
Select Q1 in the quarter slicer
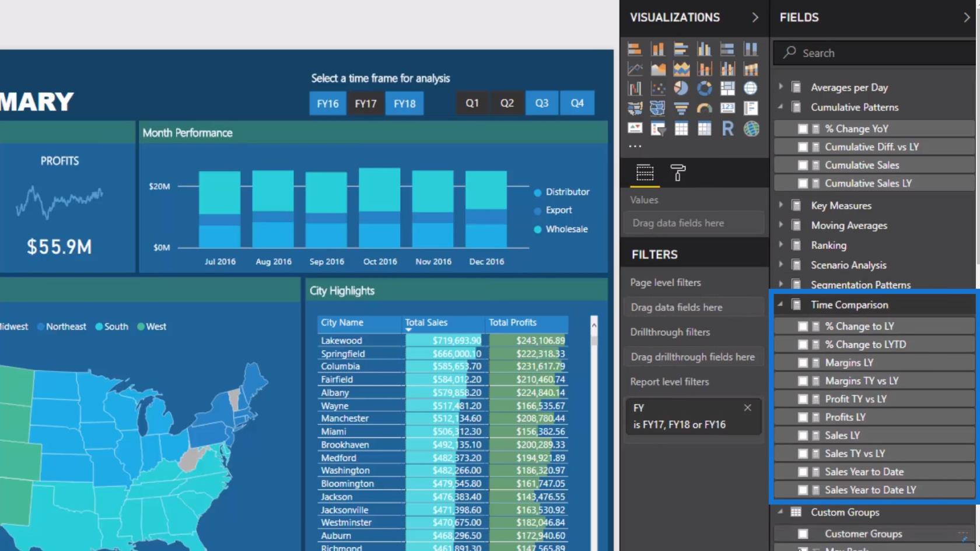point(473,103)
